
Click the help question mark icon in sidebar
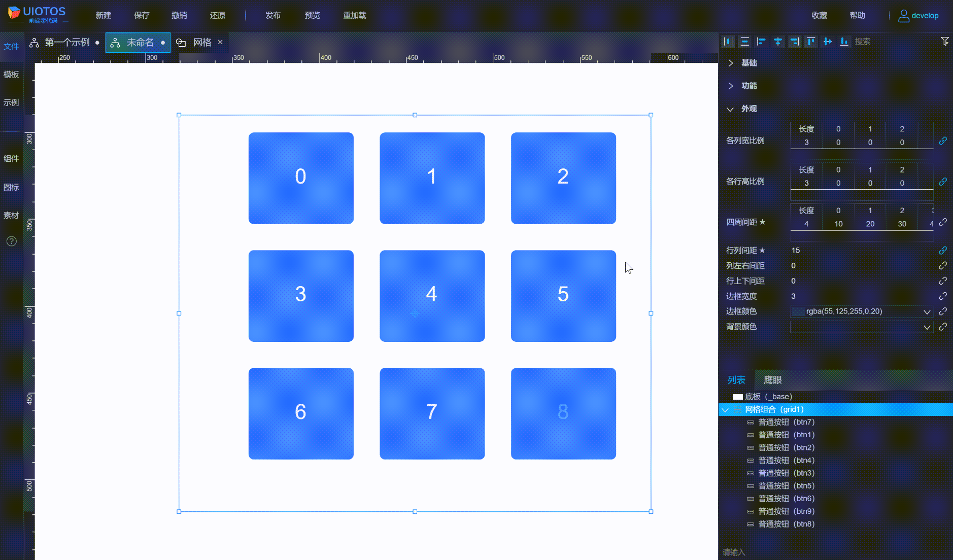(12, 241)
